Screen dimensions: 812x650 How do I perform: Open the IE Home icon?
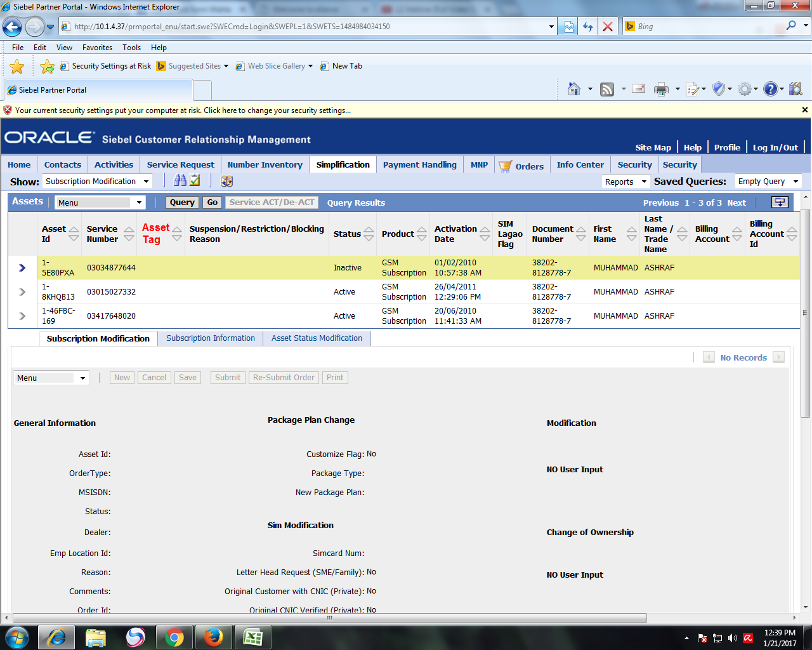[574, 90]
